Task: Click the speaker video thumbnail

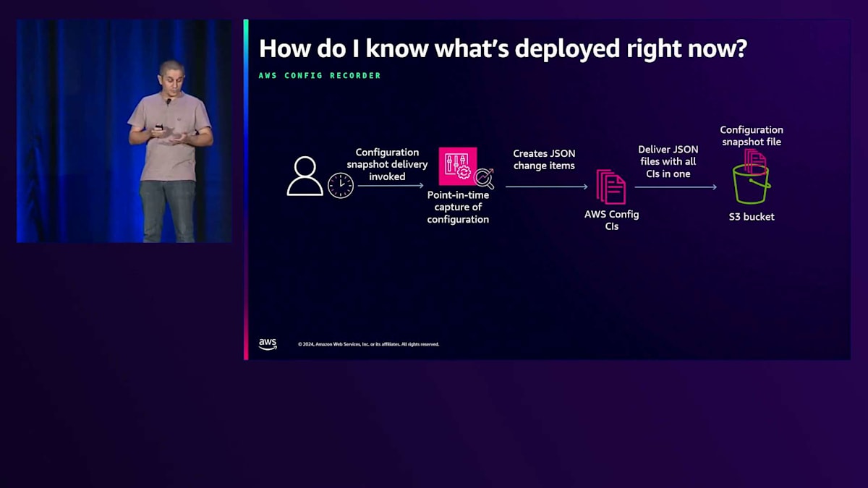Action: click(x=124, y=131)
